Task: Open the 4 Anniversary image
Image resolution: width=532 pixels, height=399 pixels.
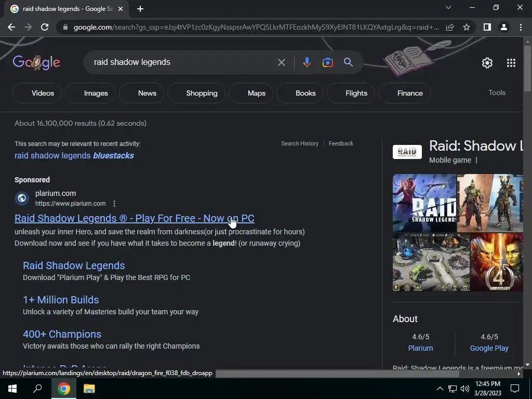Action: [x=497, y=262]
